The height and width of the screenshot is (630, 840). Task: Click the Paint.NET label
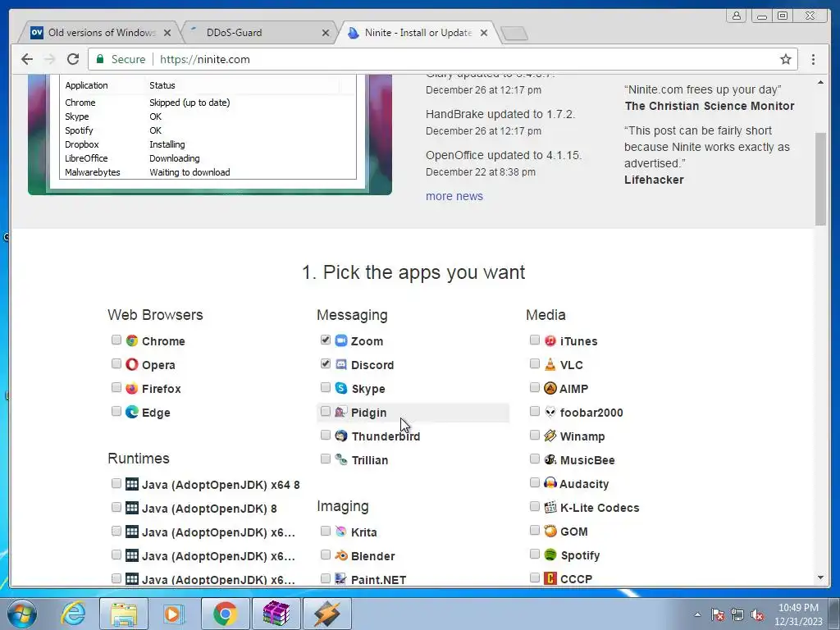378,580
